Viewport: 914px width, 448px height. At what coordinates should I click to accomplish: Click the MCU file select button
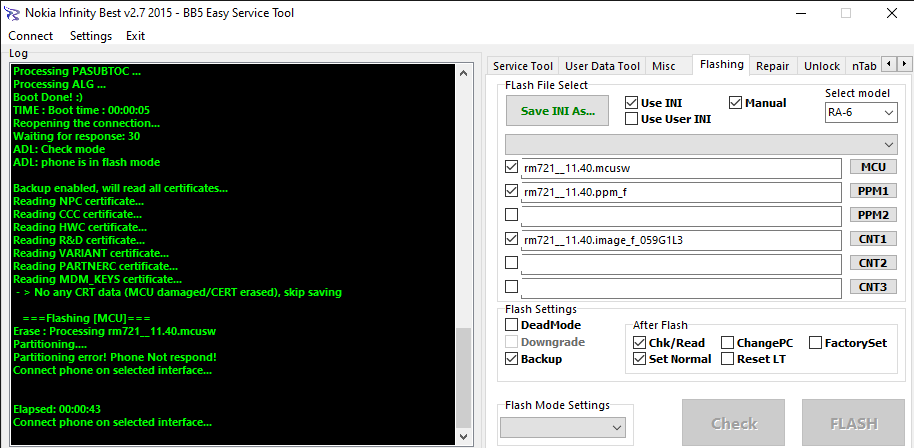coord(873,167)
